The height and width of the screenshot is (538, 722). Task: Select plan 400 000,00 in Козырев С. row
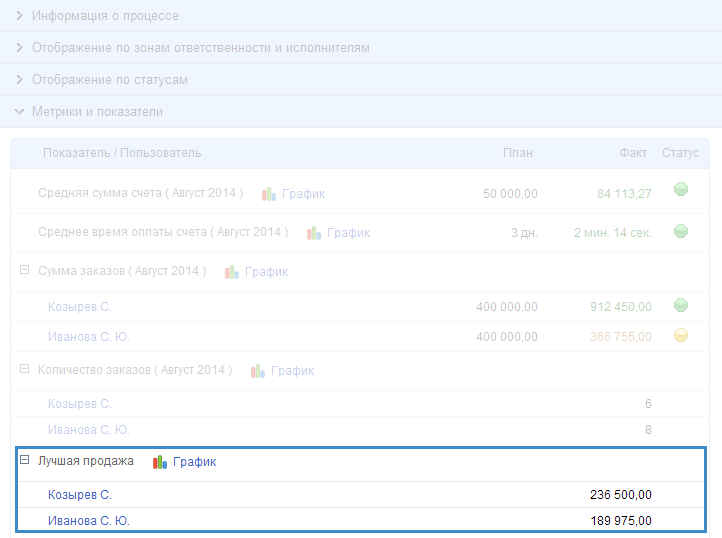pos(507,307)
